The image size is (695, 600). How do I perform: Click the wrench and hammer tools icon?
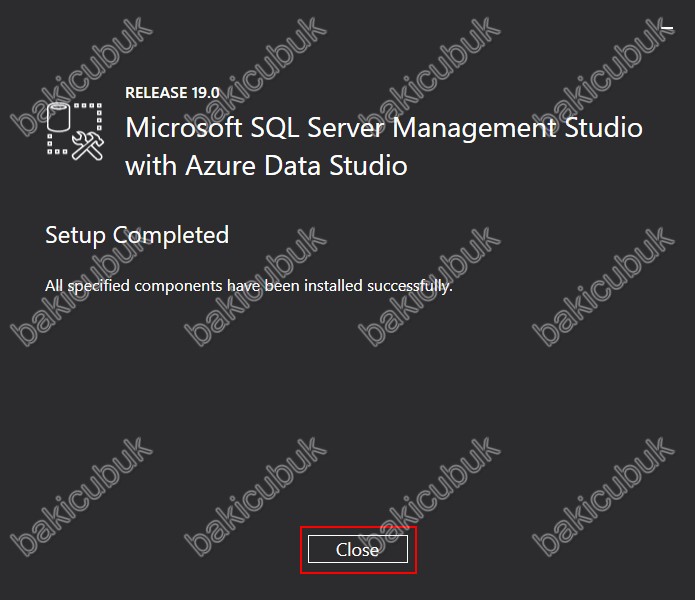(x=88, y=146)
